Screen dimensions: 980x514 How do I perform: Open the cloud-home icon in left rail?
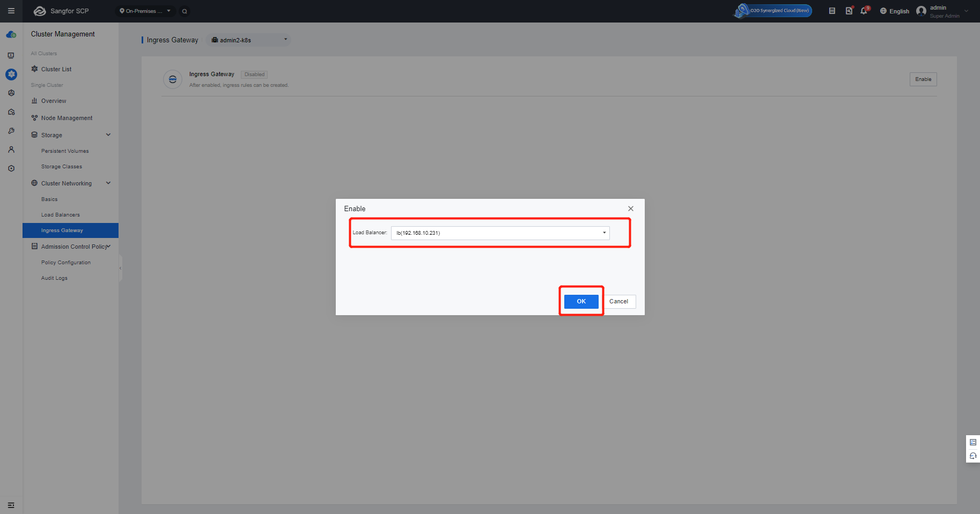(11, 112)
